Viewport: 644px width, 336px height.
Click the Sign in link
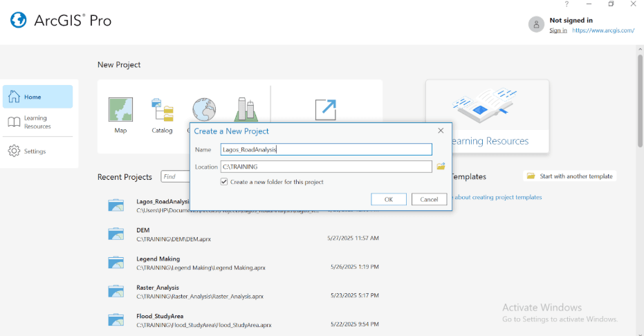pyautogui.click(x=558, y=30)
